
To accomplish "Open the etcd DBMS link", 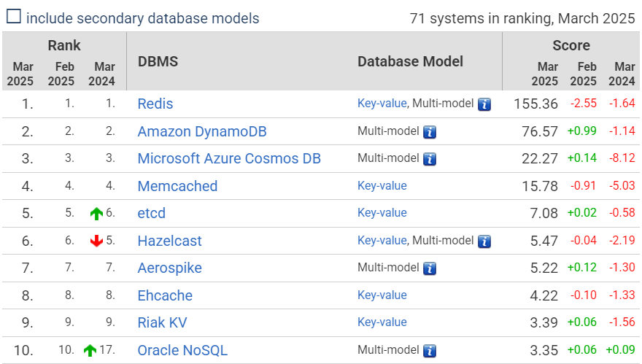I will tap(152, 213).
